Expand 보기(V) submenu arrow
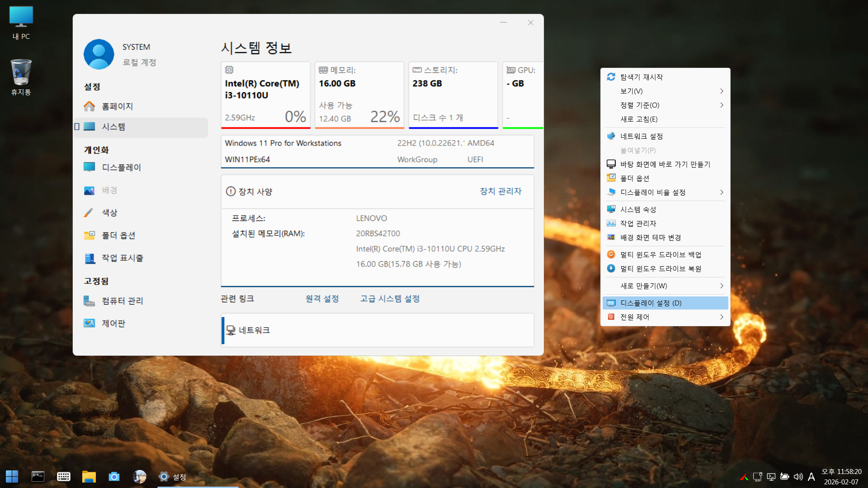Viewport: 868px width, 488px height. tap(721, 91)
